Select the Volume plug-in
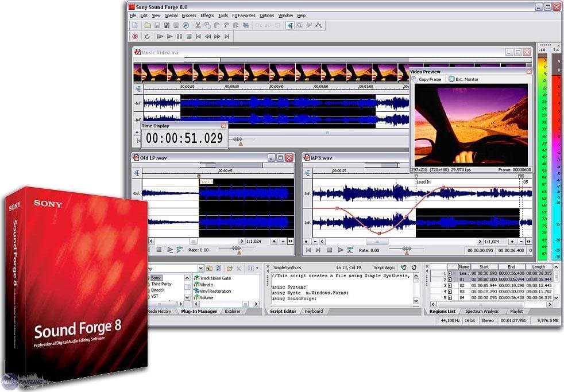Image resolution: width=564 pixels, height=392 pixels. [x=203, y=297]
